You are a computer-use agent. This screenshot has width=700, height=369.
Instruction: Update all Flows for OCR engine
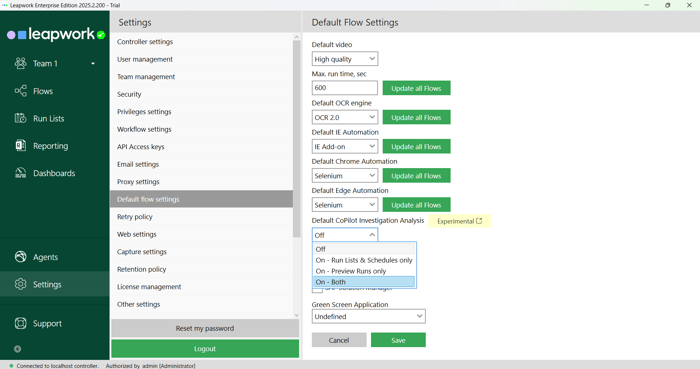(x=416, y=117)
